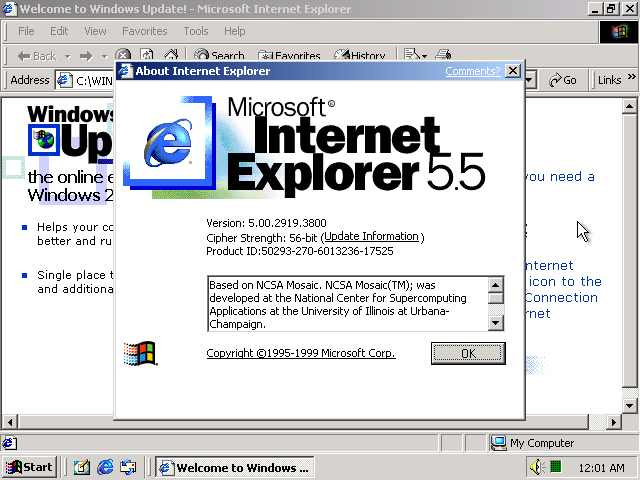Open the Edit menu
640x480 pixels.
(x=59, y=31)
